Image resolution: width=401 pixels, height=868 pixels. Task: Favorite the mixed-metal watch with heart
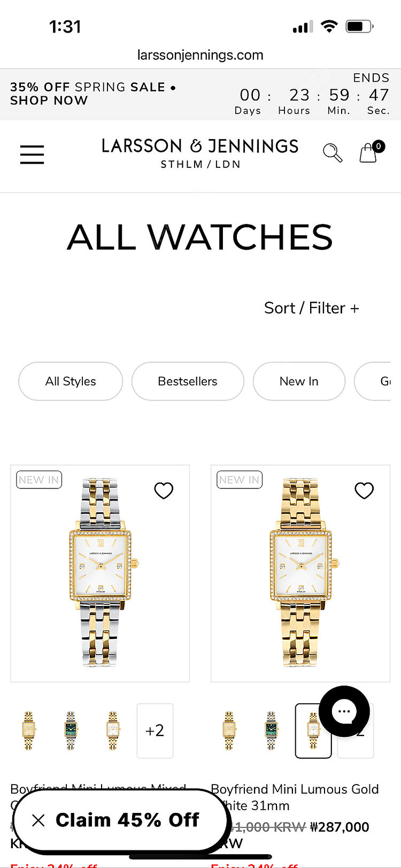coord(164,490)
